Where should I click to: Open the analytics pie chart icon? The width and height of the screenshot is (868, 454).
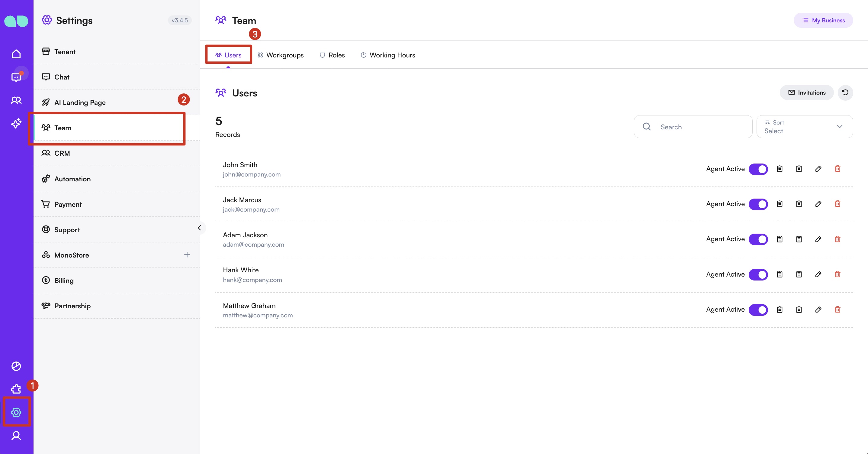[16, 366]
